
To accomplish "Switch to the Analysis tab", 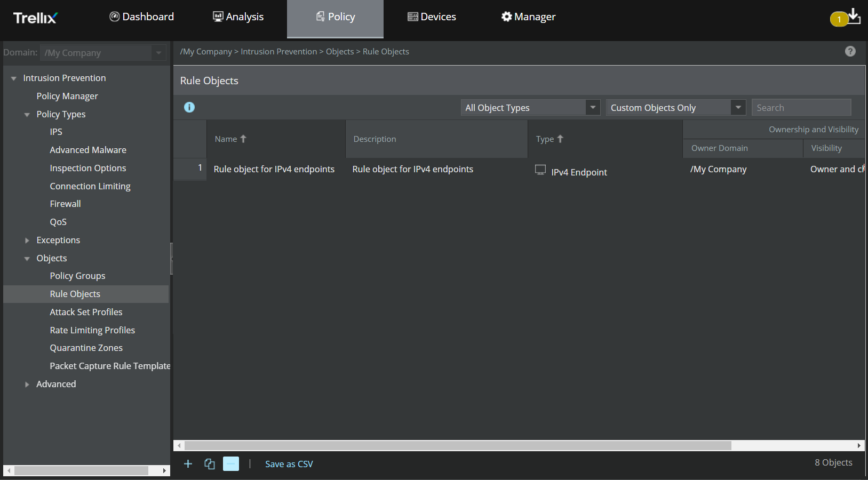I will click(238, 17).
